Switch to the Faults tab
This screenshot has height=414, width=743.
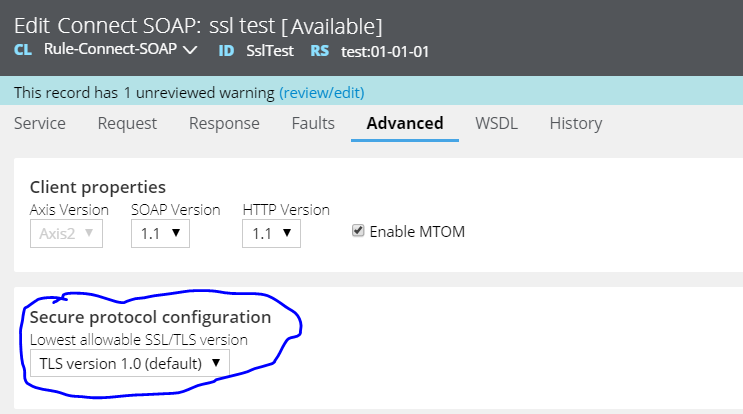pos(313,123)
